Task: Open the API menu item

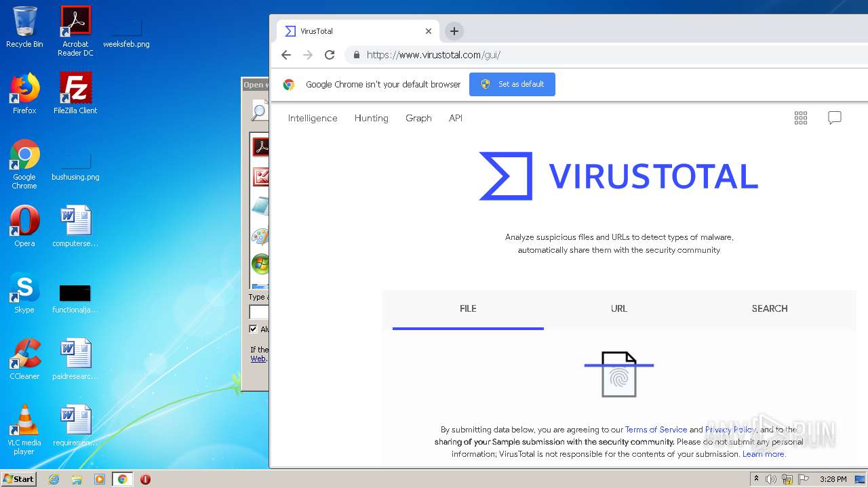Action: point(456,118)
